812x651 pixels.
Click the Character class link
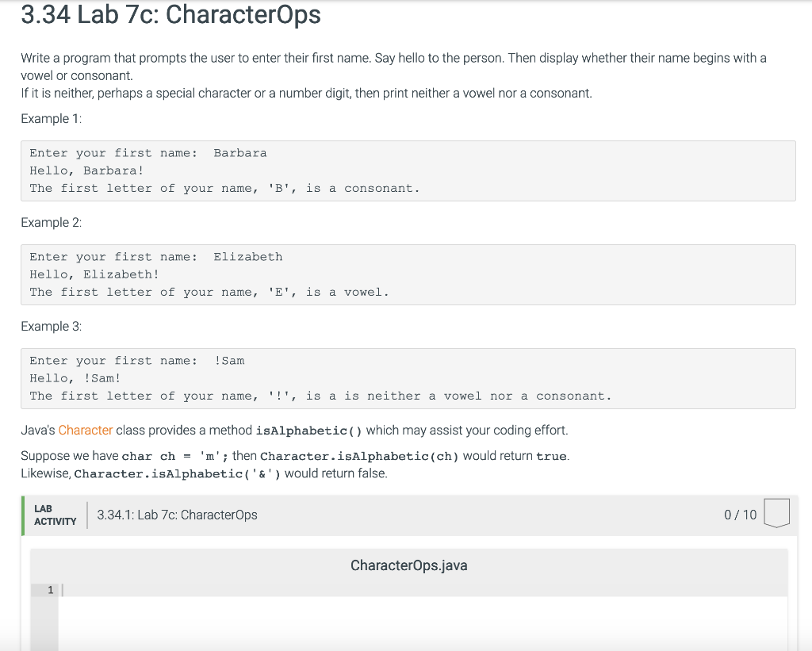click(x=85, y=430)
